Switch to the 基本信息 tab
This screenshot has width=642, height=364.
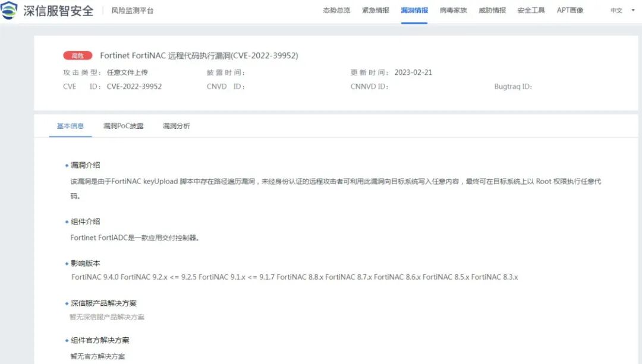[x=70, y=126]
